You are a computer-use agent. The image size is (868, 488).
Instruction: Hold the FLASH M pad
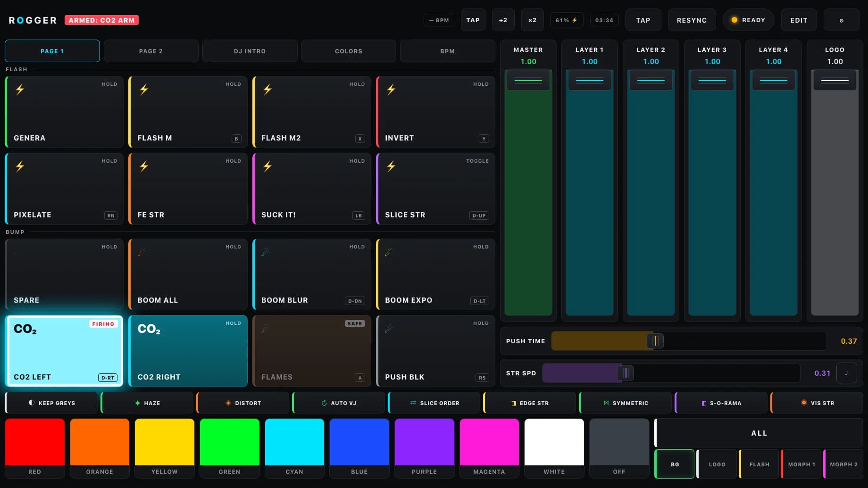pos(188,112)
